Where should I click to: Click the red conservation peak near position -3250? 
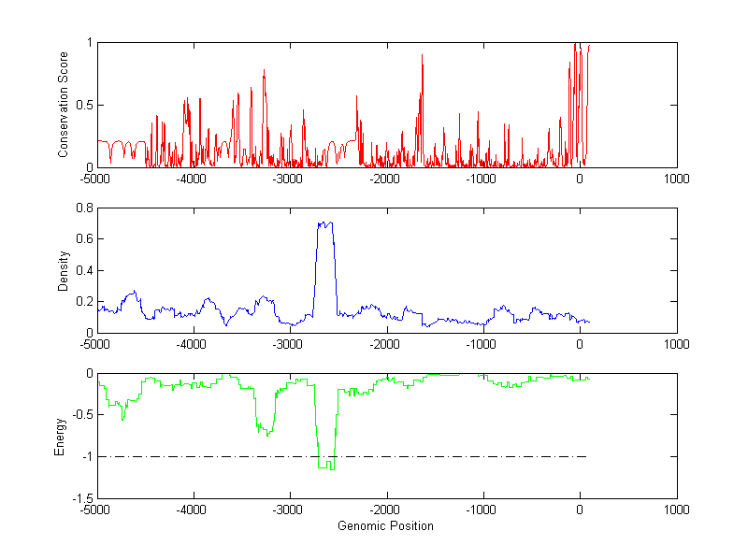click(265, 71)
